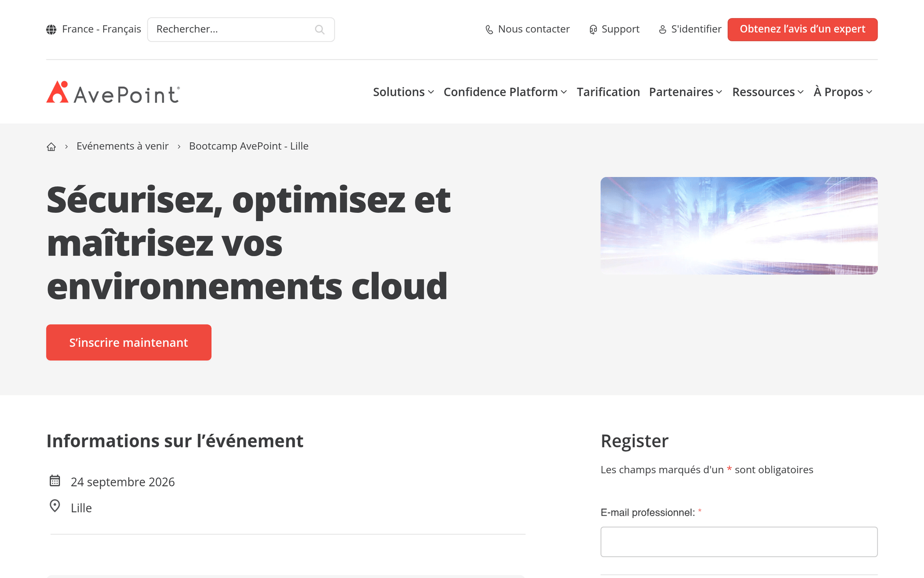Click the S'identifier link

pos(690,29)
